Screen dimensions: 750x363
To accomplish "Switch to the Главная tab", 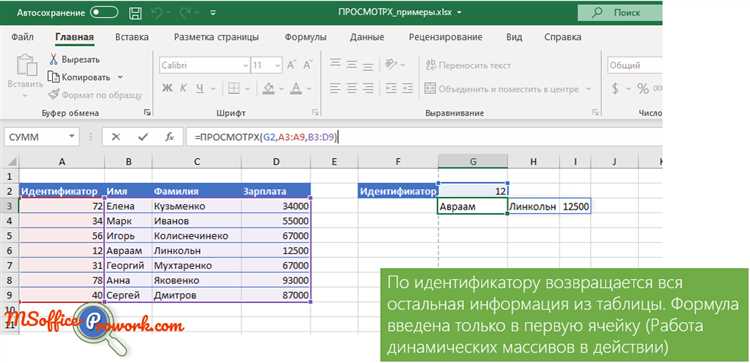I will pyautogui.click(x=74, y=37).
